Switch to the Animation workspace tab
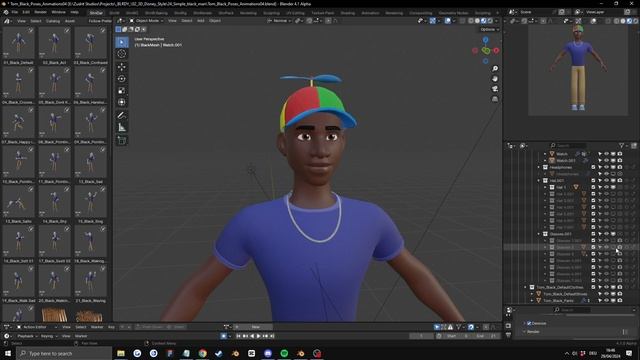Screen dimensions: 640x360 (370, 13)
